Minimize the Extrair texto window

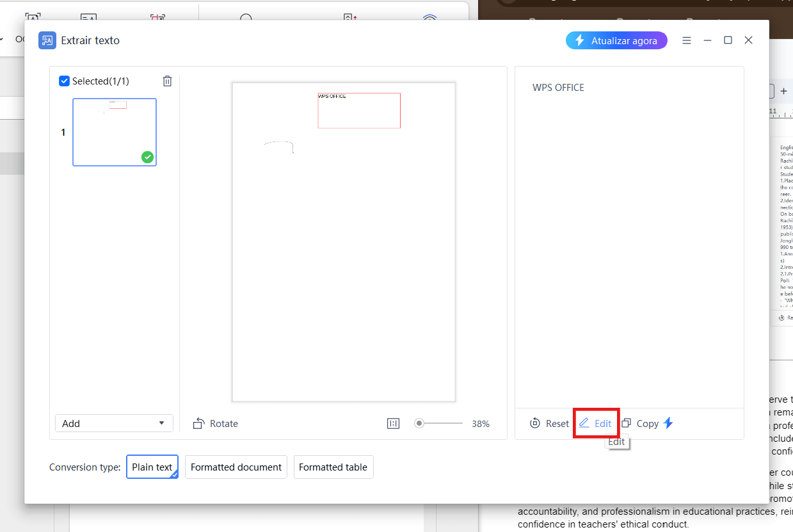tap(707, 40)
